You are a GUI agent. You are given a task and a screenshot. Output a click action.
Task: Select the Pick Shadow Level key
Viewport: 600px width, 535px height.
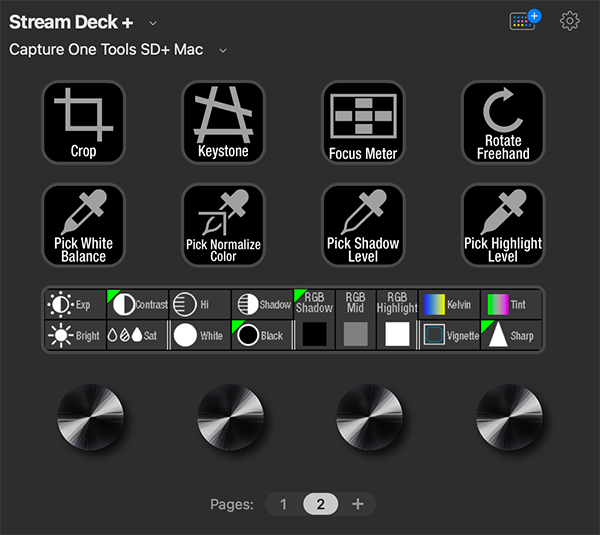[363, 225]
